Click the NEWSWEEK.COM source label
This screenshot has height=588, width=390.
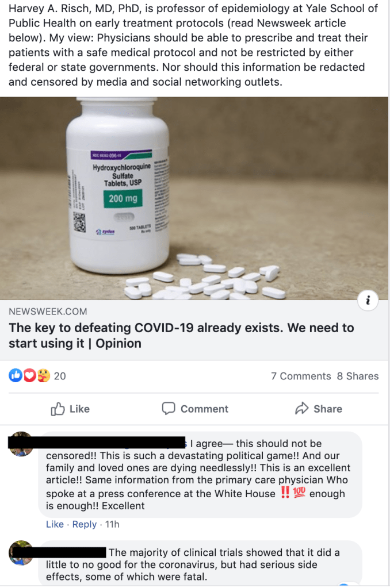coord(48,312)
